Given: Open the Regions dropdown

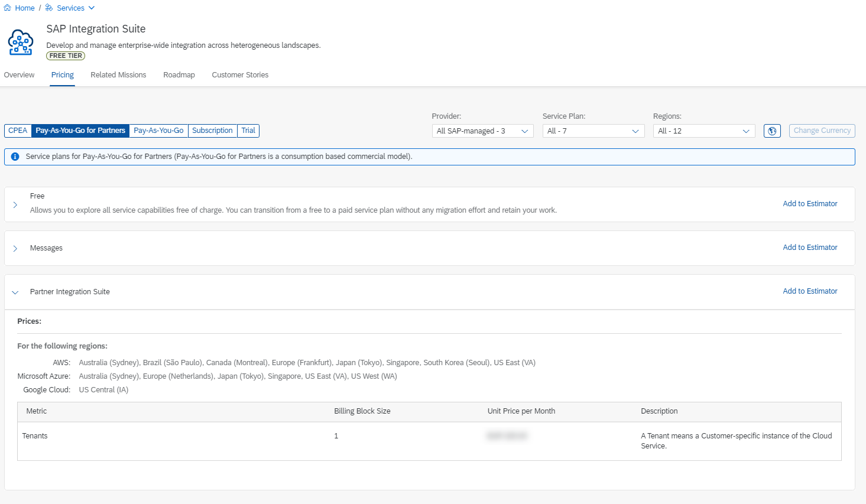Looking at the screenshot, I should coord(704,131).
